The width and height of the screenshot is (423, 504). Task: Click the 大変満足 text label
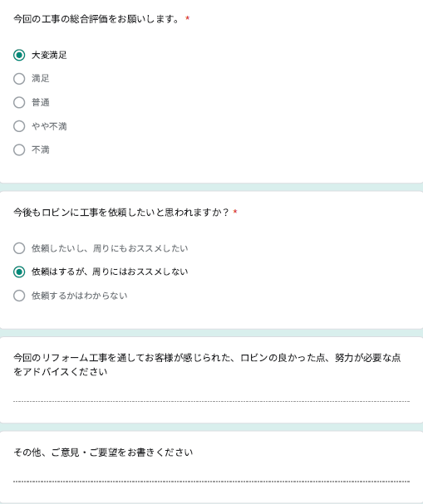49,56
